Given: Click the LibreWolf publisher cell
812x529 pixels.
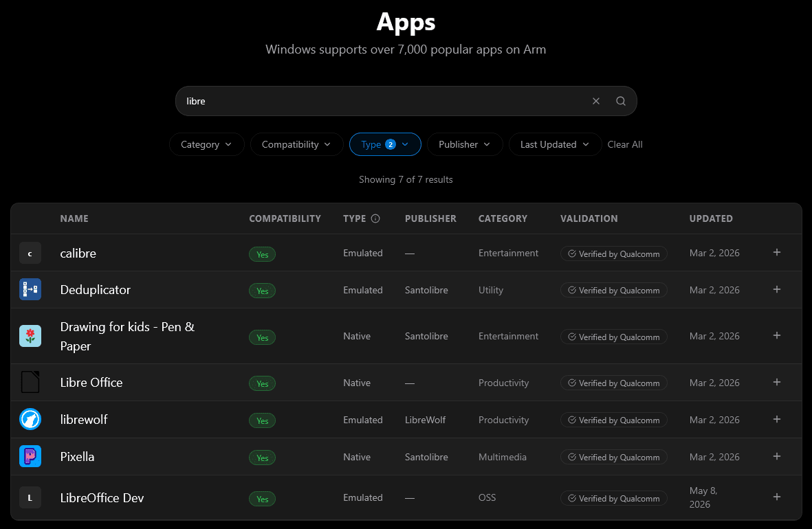Looking at the screenshot, I should tap(425, 420).
